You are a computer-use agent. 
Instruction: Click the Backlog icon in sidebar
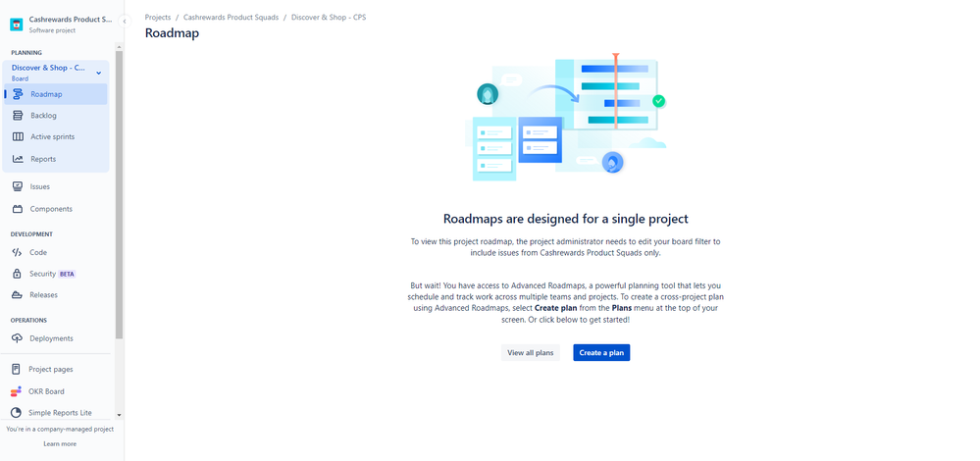point(18,116)
